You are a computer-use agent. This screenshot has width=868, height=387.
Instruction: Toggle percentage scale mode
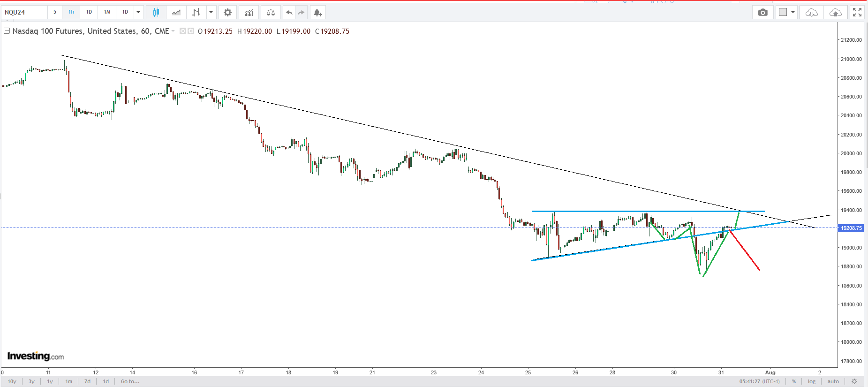click(794, 381)
